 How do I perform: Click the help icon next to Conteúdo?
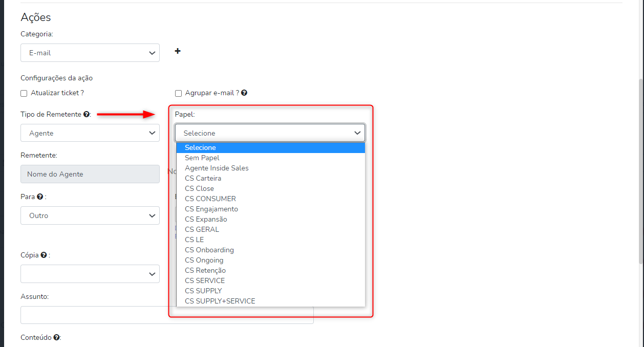tap(56, 338)
